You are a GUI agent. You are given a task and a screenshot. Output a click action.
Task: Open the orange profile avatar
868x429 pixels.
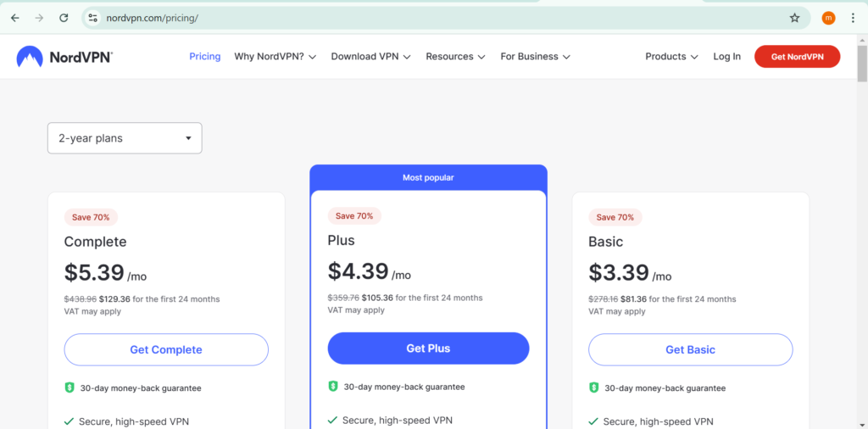[x=828, y=18]
